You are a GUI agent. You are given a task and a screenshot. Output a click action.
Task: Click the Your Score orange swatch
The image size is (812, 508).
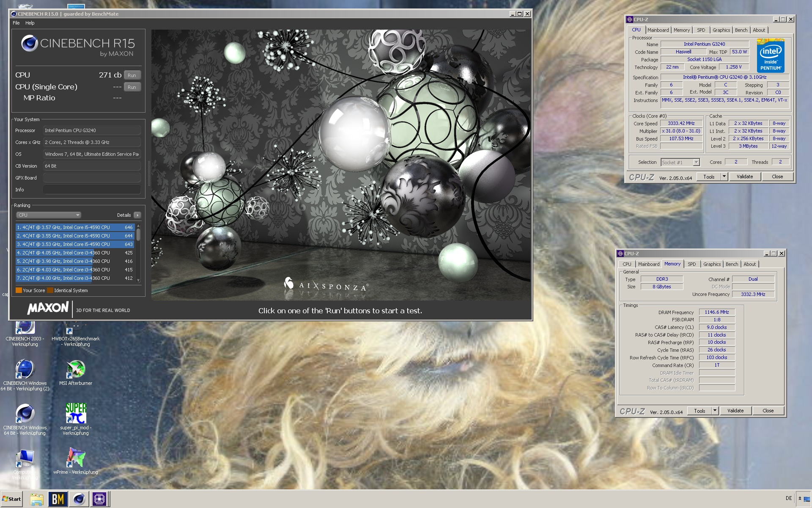point(19,290)
